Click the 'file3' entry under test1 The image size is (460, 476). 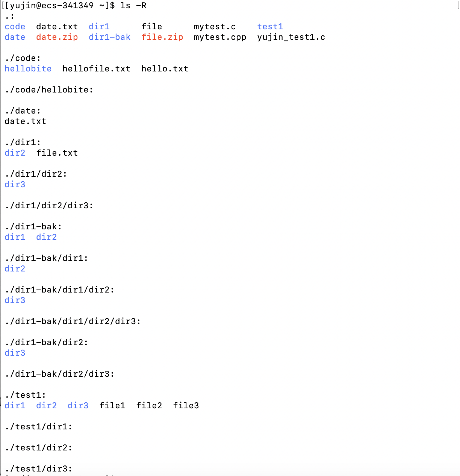186,406
